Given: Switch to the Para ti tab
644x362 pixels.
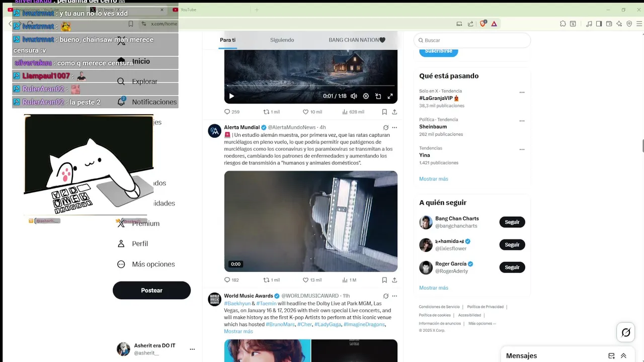Looking at the screenshot, I should [227, 40].
